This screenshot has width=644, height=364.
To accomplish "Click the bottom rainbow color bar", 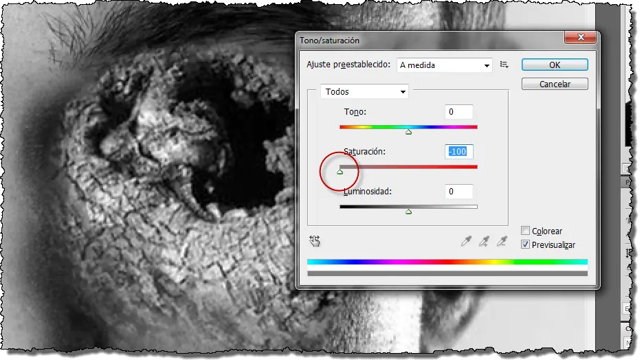I will pyautogui.click(x=447, y=262).
